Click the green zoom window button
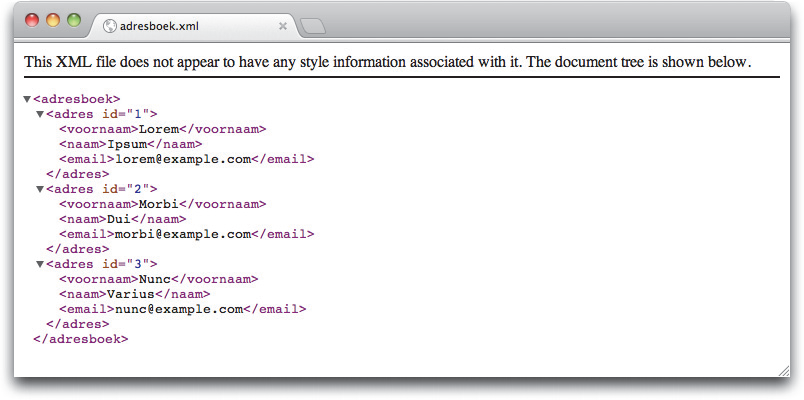 tap(73, 20)
